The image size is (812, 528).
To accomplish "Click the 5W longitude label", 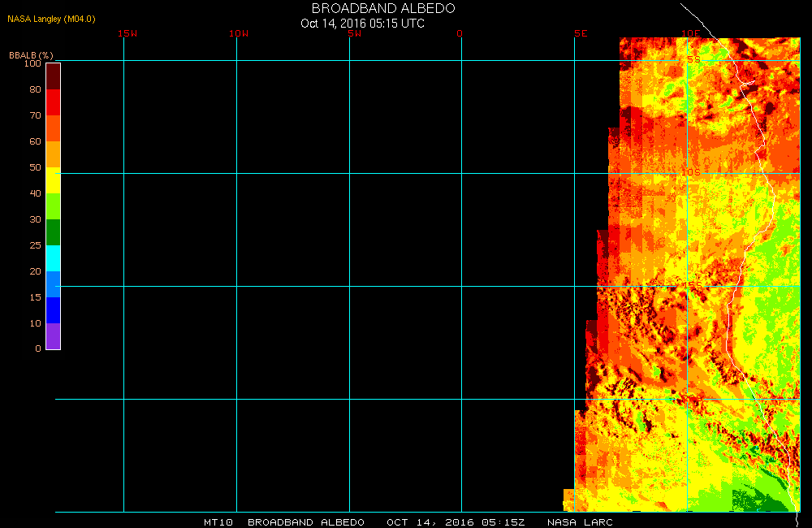I will tap(353, 33).
